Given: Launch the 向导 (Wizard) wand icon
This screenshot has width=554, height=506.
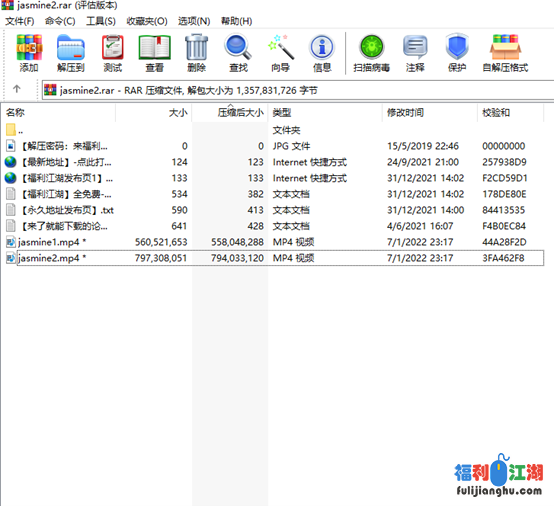Looking at the screenshot, I should coord(281,53).
